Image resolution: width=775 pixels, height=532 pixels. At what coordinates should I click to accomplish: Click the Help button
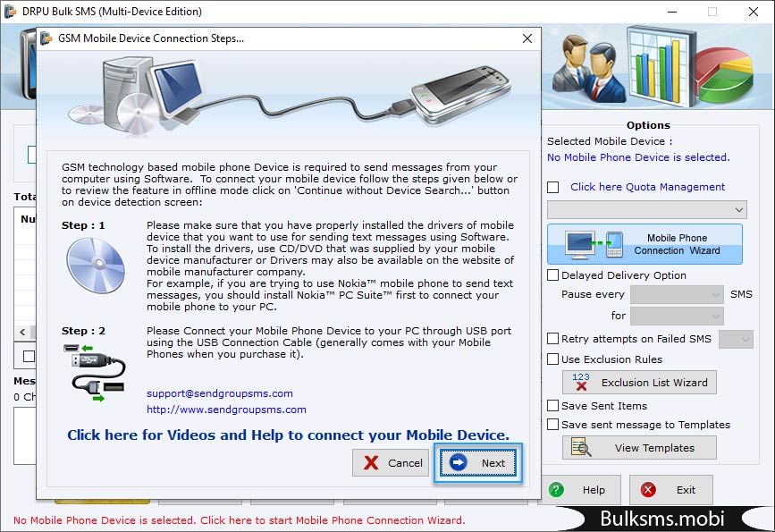tap(581, 490)
